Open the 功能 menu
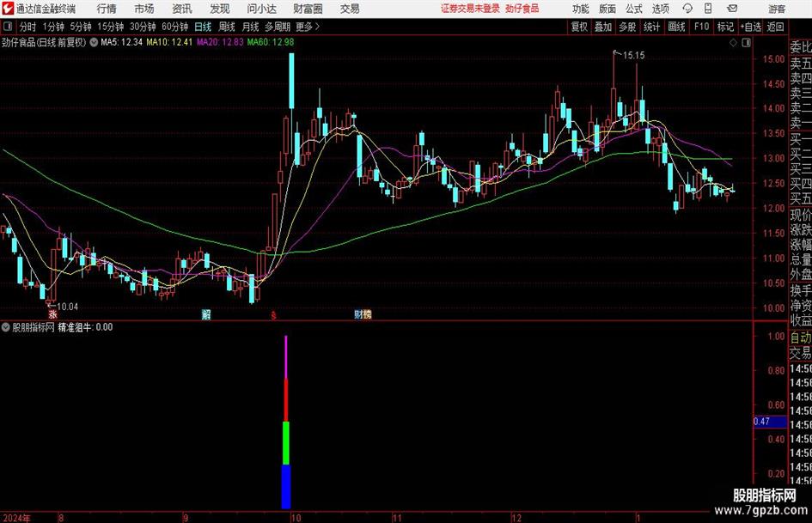 click(581, 9)
